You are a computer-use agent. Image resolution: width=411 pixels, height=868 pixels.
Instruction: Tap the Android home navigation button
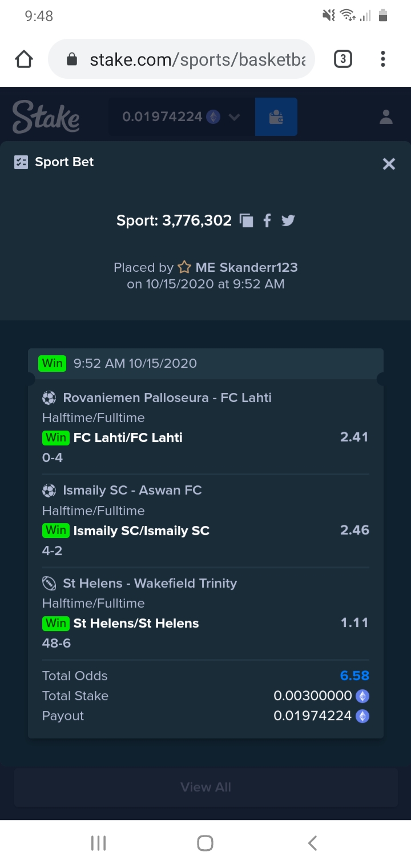tap(205, 843)
